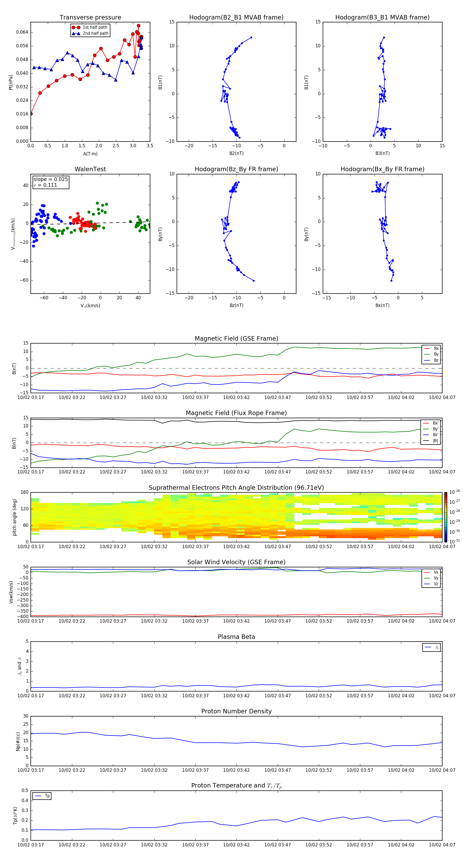The width and height of the screenshot is (473, 868).
Task: Click '−400' tick on solar wind velocity axis
Action: coord(22,617)
